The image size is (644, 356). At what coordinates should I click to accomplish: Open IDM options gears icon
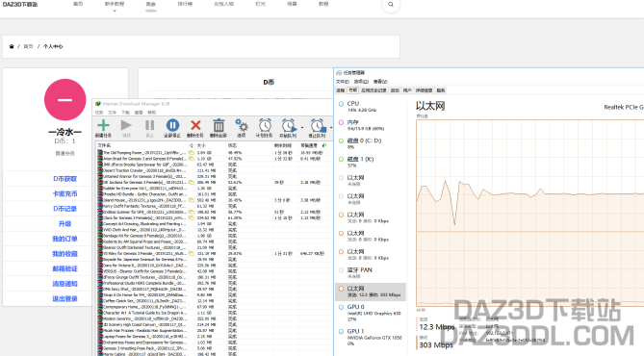coord(242,125)
